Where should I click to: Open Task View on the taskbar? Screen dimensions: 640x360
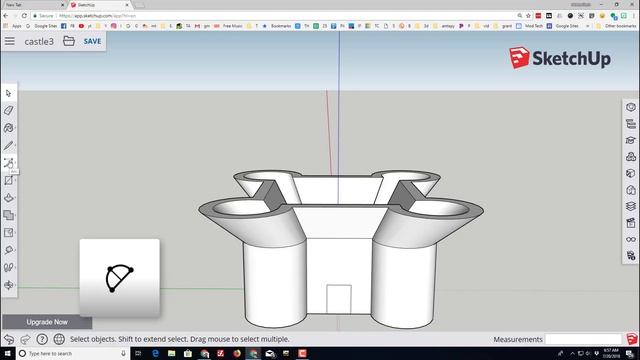pyautogui.click(x=138, y=353)
